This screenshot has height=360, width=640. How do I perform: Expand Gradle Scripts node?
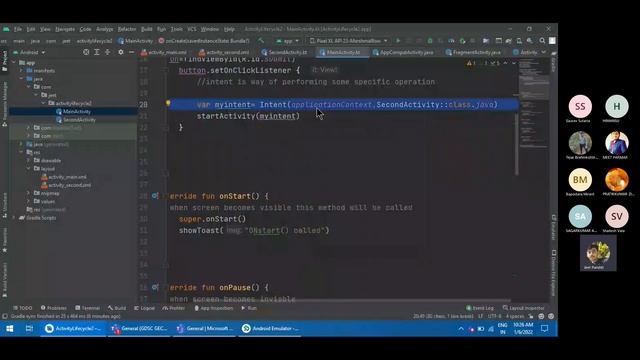[x=14, y=218]
